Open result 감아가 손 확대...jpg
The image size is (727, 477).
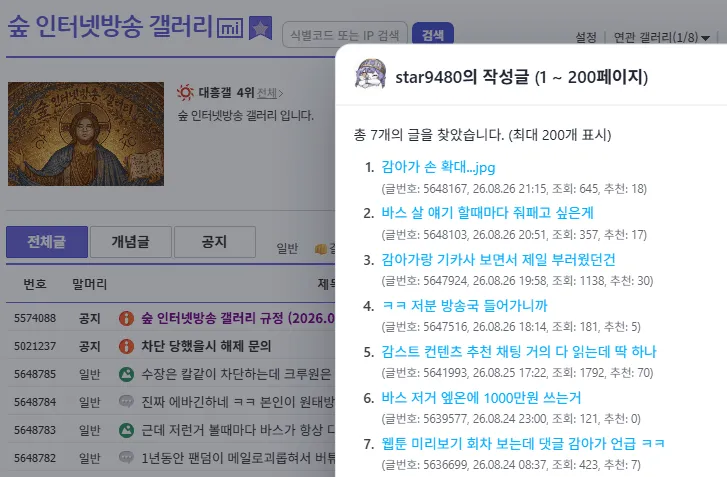coord(438,167)
